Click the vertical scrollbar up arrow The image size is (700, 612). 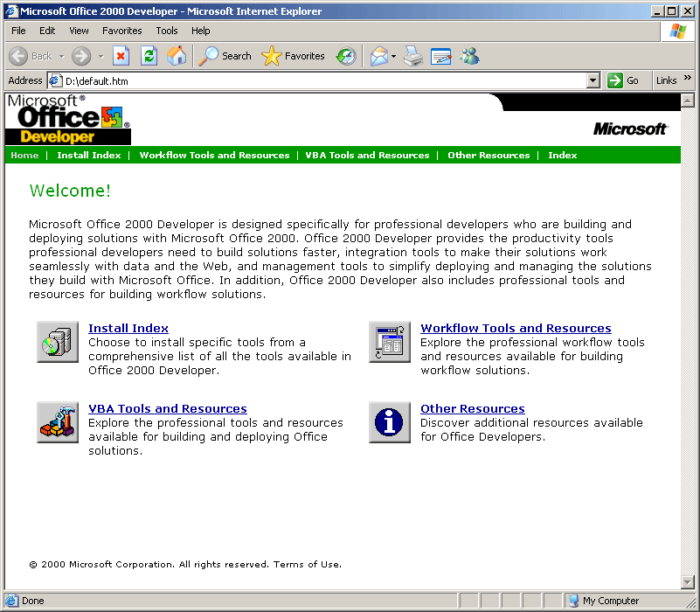[688, 101]
